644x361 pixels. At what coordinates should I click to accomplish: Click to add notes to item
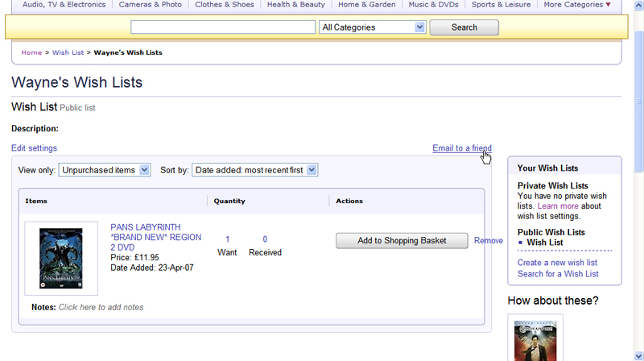(x=101, y=307)
